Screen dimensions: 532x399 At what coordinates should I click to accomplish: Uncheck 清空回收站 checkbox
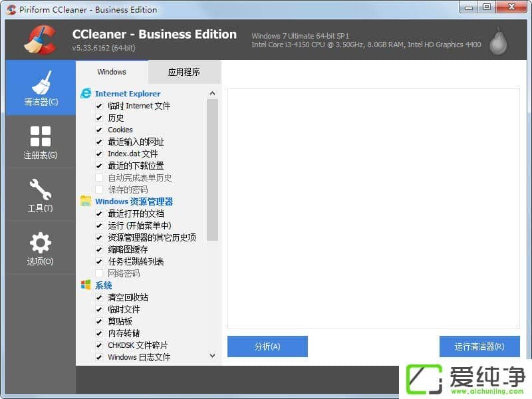99,297
